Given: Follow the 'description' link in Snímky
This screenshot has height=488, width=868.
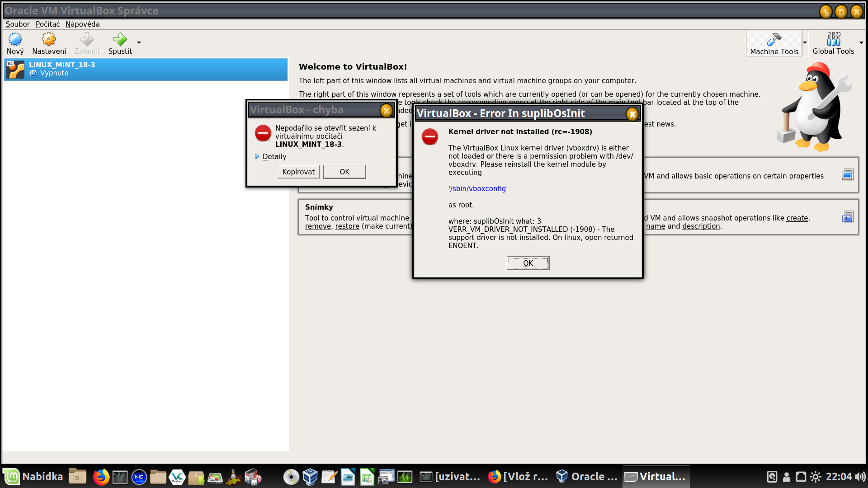Looking at the screenshot, I should [701, 226].
